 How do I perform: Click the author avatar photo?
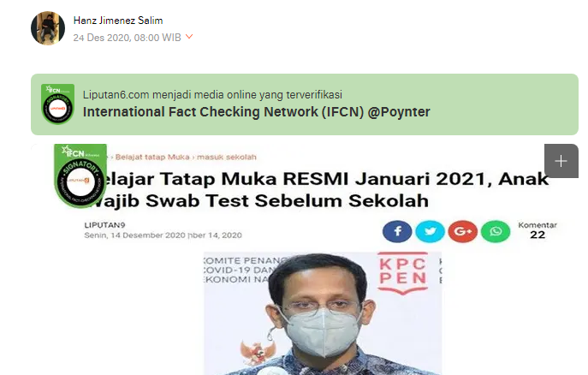point(48,28)
